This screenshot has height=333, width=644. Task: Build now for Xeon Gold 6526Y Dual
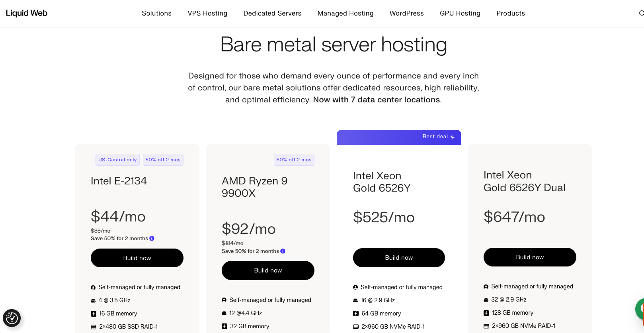530,257
